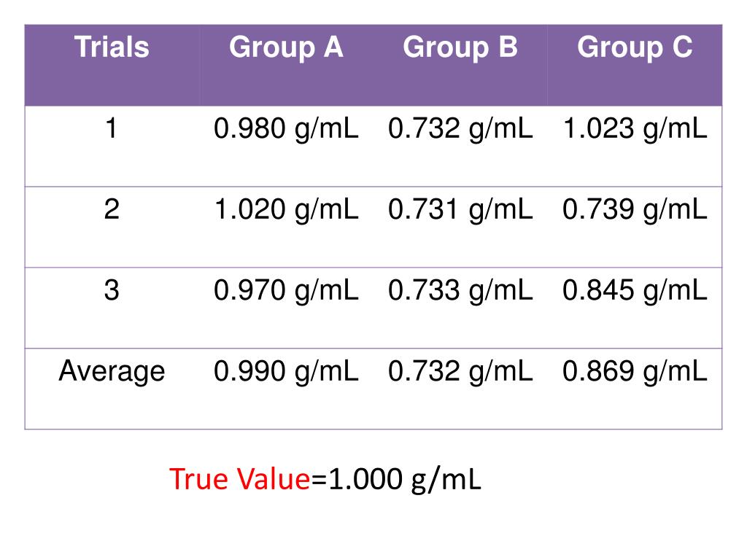This screenshot has width=747, height=560.
Task: Click the red True Value text
Action: [239, 478]
